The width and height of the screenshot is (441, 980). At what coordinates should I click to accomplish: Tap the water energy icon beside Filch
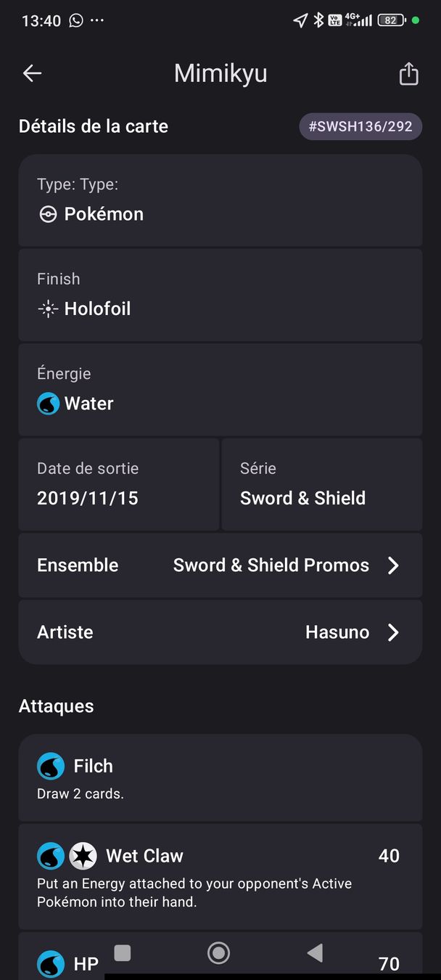pos(51,766)
